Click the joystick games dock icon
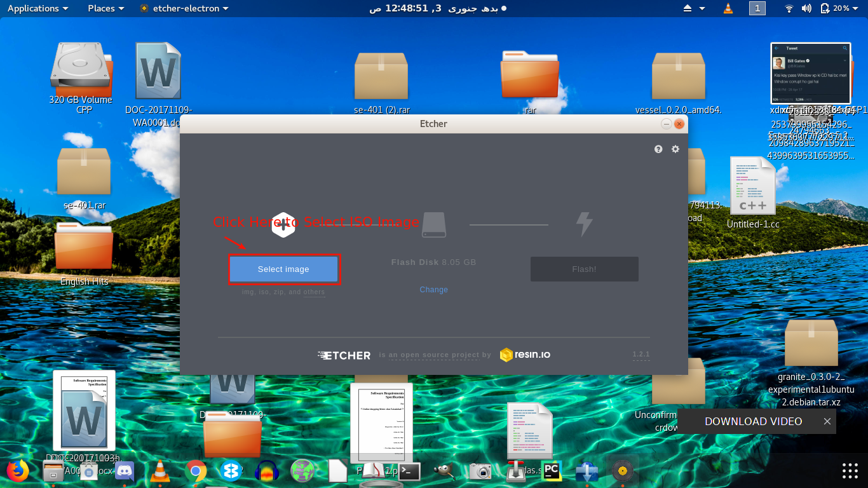 tap(516, 471)
